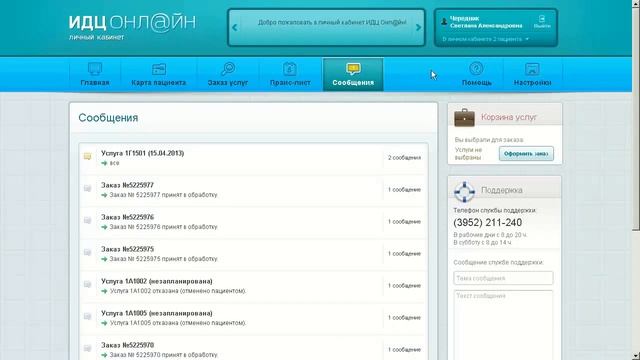Click previous arrow in welcome banner
This screenshot has width=640, height=360.
pyautogui.click(x=234, y=28)
